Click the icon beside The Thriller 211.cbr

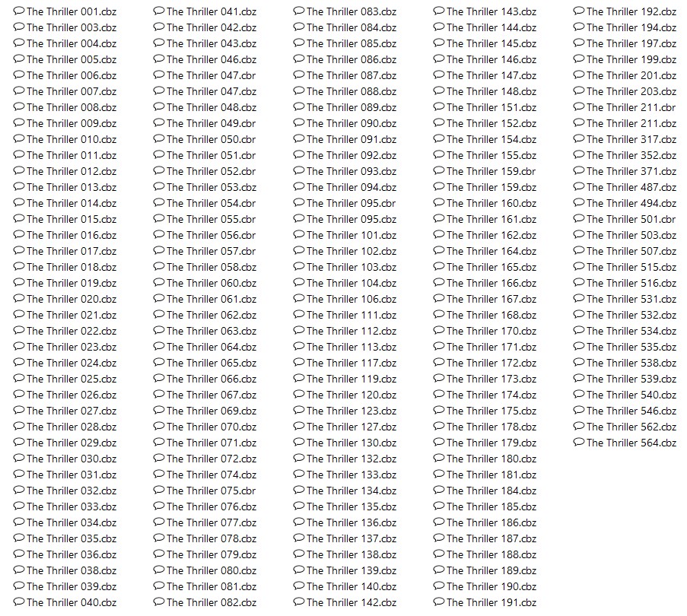click(x=579, y=106)
